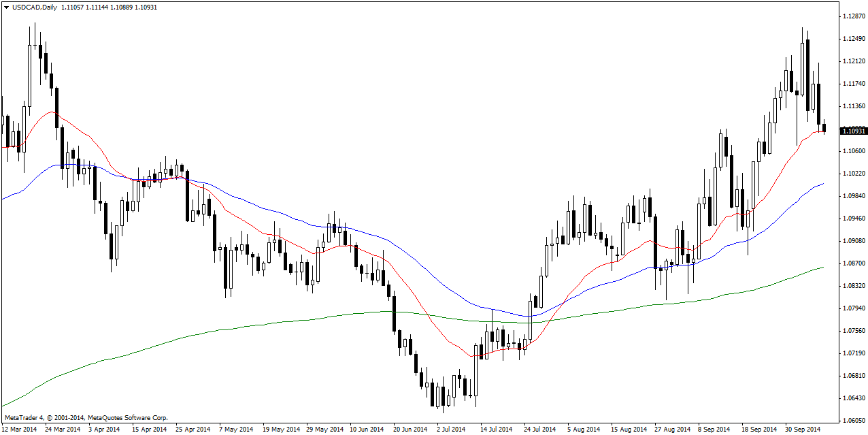Select the 15 Apr 2014 date label
Image resolution: width=868 pixels, height=435 pixels.
pos(149,430)
